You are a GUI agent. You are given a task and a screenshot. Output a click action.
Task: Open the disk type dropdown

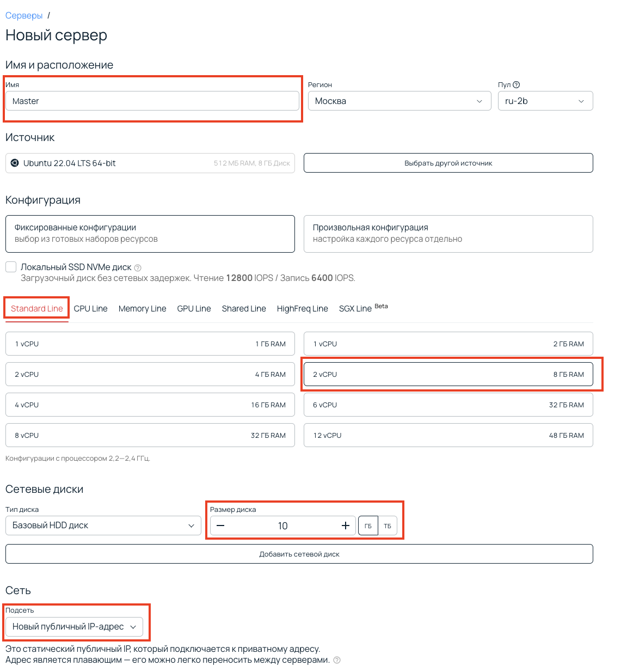(x=103, y=526)
